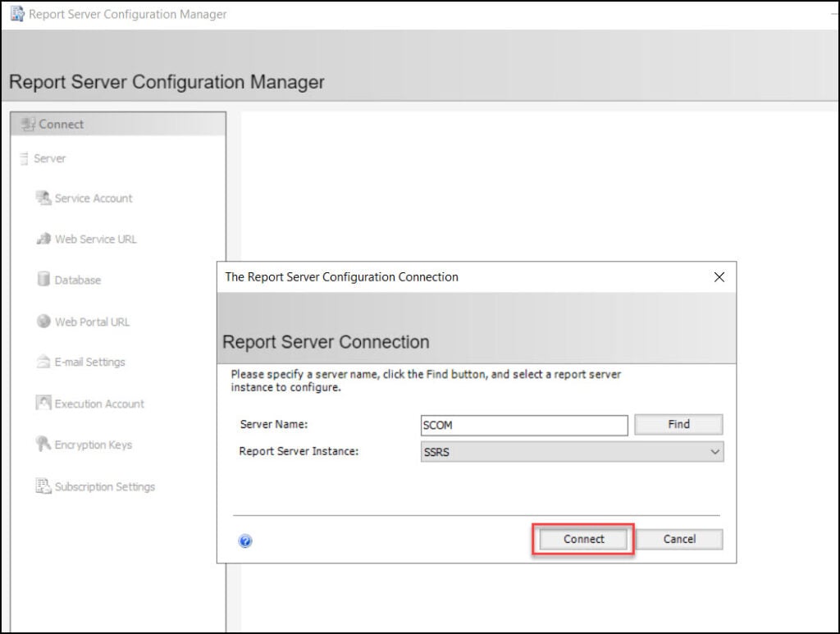Click the Server sidebar icon
Image resolution: width=840 pixels, height=634 pixels.
point(24,158)
